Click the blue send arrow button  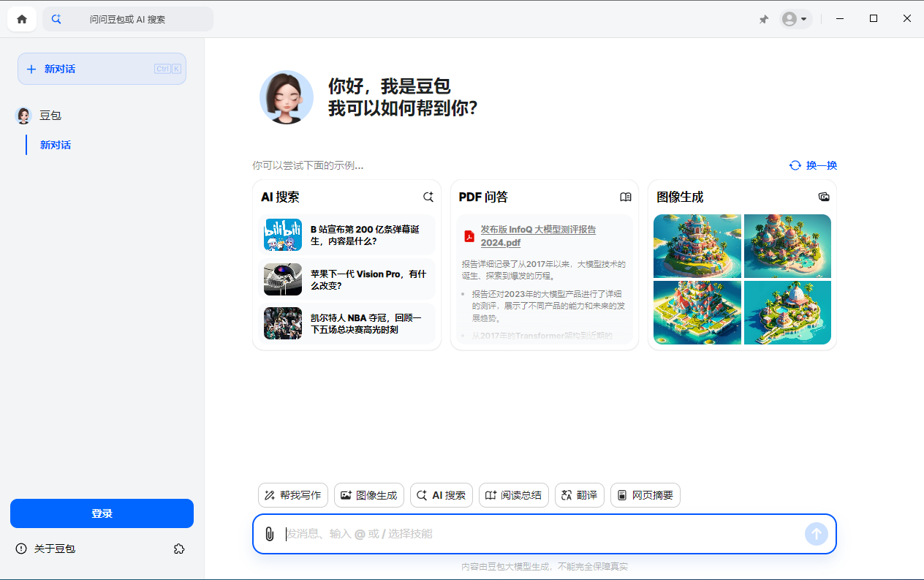click(816, 534)
